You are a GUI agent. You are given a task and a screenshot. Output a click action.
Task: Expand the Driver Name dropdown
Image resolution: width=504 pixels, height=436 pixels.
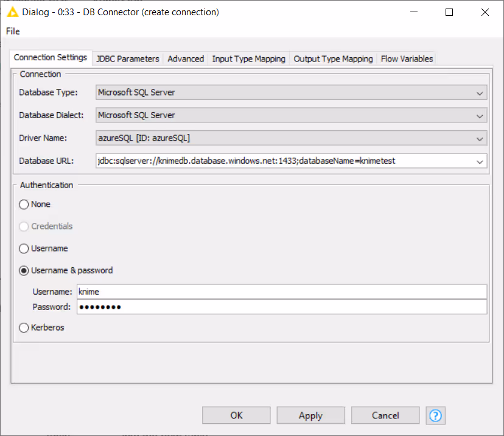point(480,138)
